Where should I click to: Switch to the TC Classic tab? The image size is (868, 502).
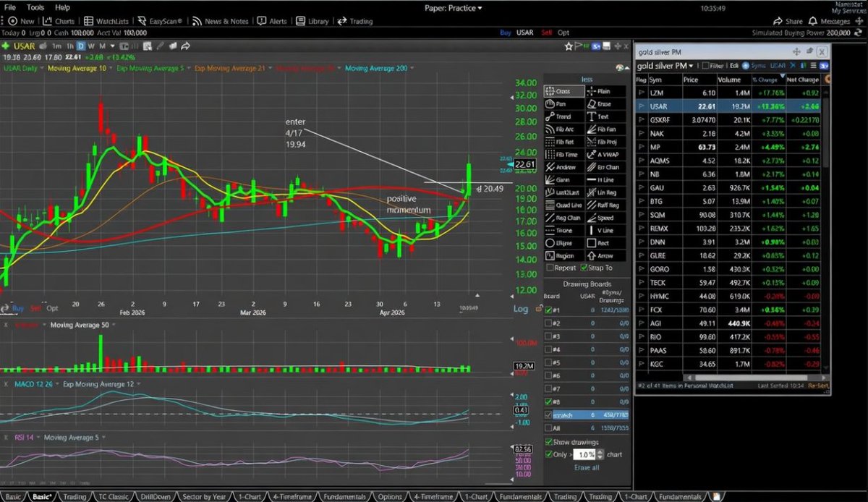coord(112,497)
